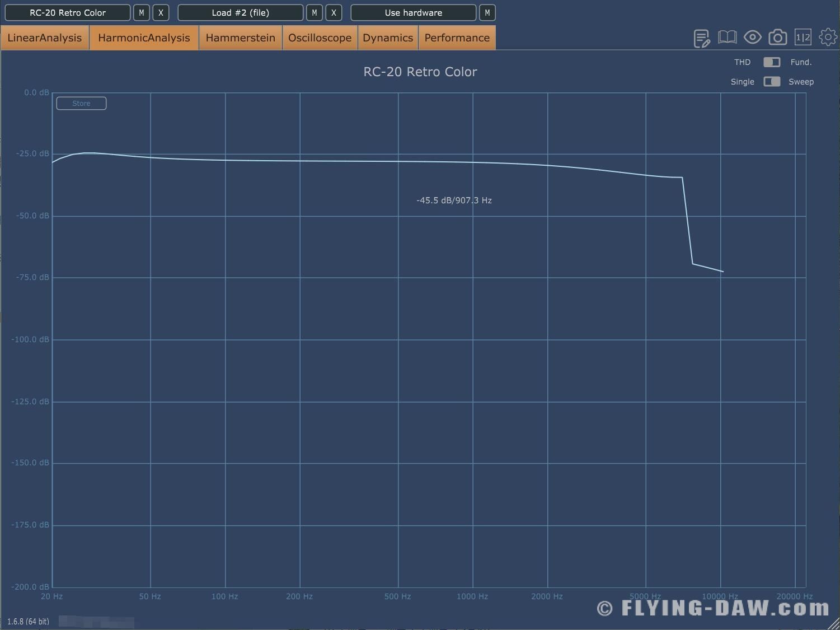840x630 pixels.
Task: Click the Single label
Action: (743, 82)
